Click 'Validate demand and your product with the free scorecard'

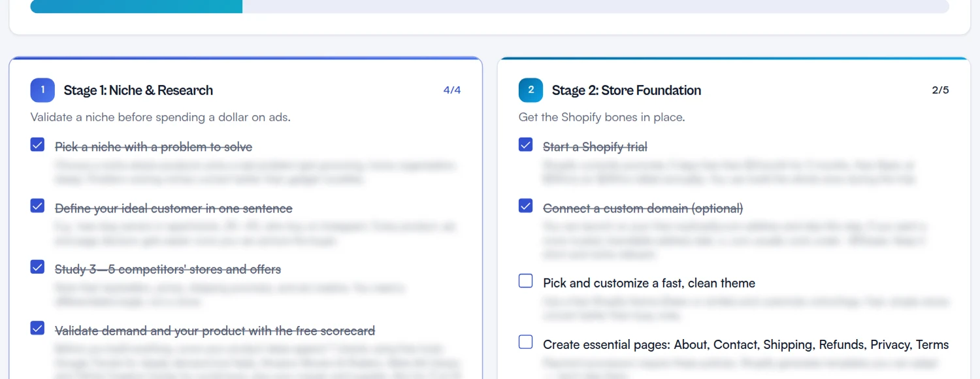[215, 331]
